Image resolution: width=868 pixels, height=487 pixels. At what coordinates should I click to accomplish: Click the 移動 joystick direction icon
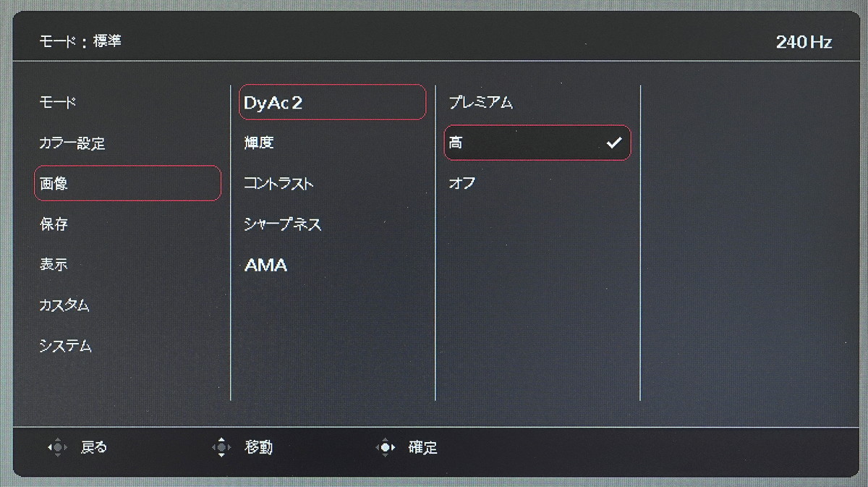click(221, 448)
